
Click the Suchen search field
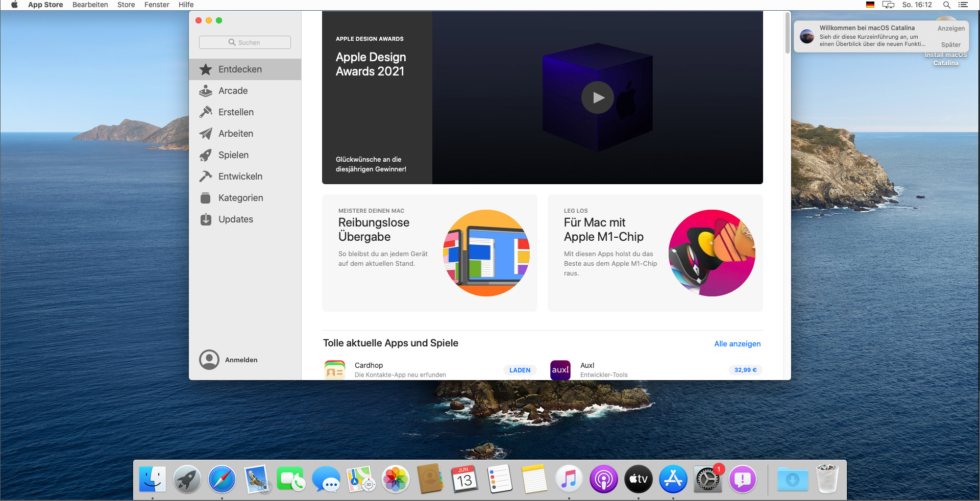coord(245,42)
